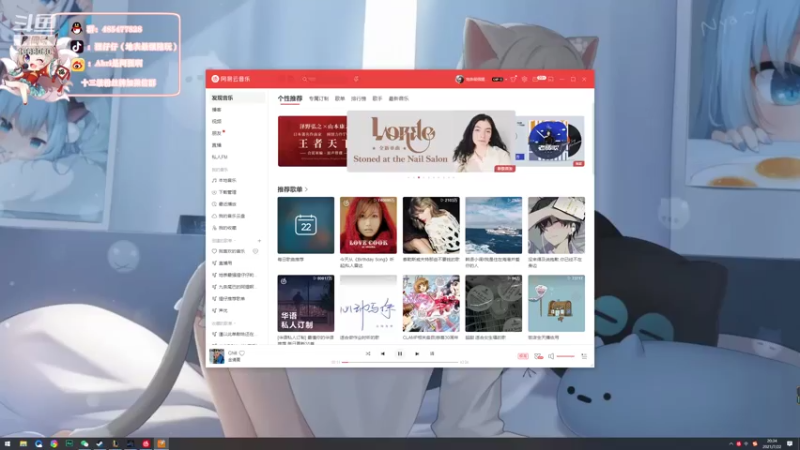This screenshot has width=800, height=450.
Task: Select the 歌单 tab
Action: click(x=340, y=98)
